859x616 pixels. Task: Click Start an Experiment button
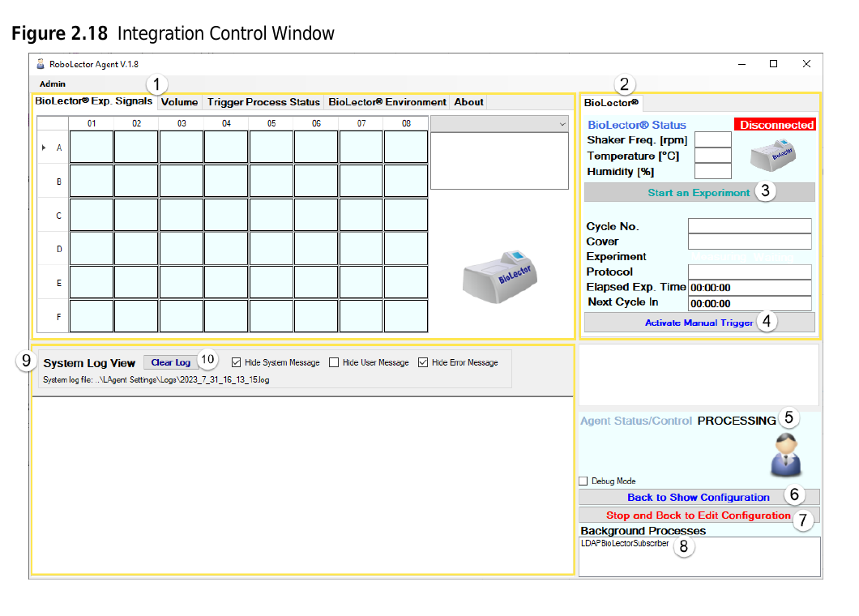(x=699, y=192)
